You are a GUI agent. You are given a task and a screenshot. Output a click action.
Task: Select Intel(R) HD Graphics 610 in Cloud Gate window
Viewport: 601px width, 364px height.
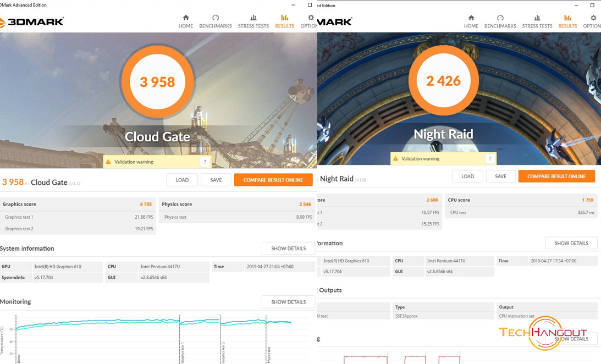pyautogui.click(x=58, y=267)
